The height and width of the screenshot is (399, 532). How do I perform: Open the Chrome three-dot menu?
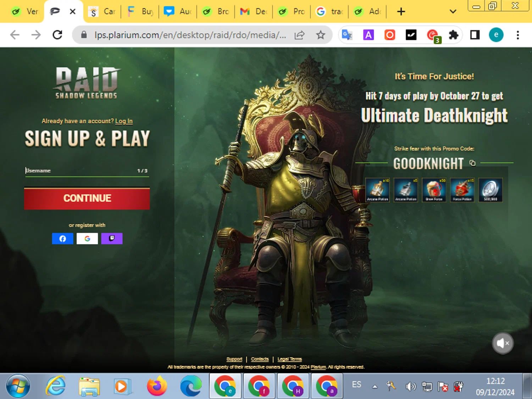pos(518,35)
